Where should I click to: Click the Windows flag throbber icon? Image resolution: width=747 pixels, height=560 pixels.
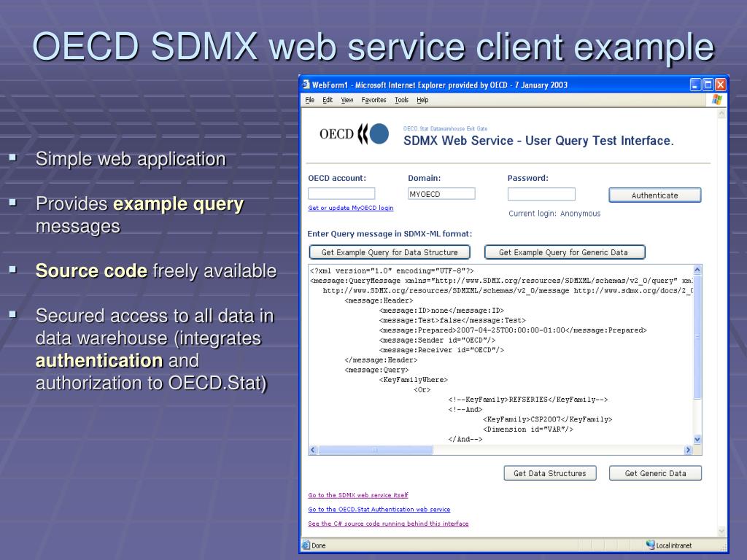click(x=717, y=100)
